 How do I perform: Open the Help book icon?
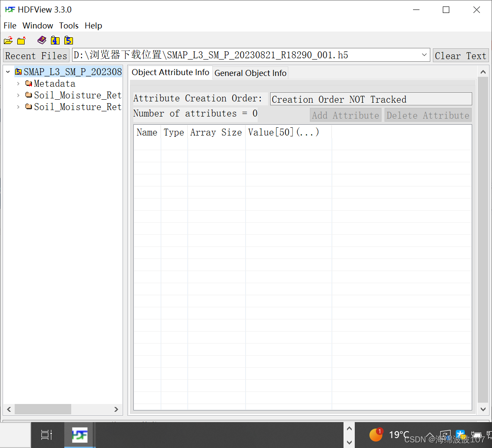click(x=42, y=40)
